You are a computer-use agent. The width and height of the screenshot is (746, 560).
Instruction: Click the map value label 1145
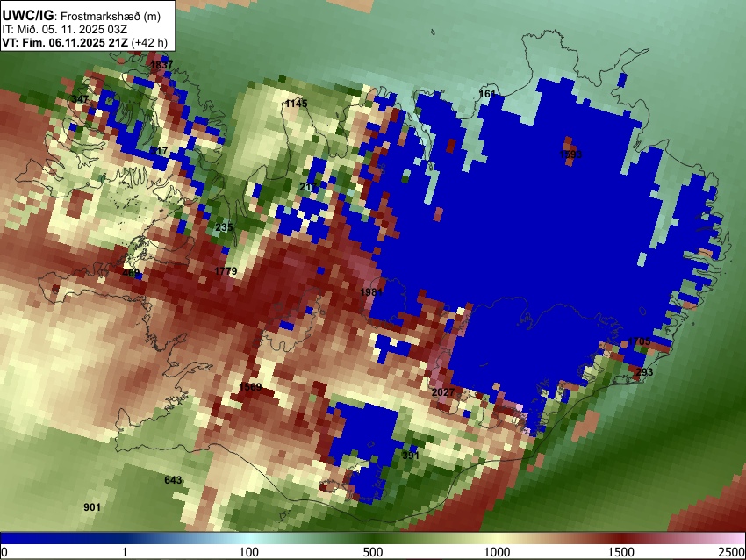[x=296, y=104]
